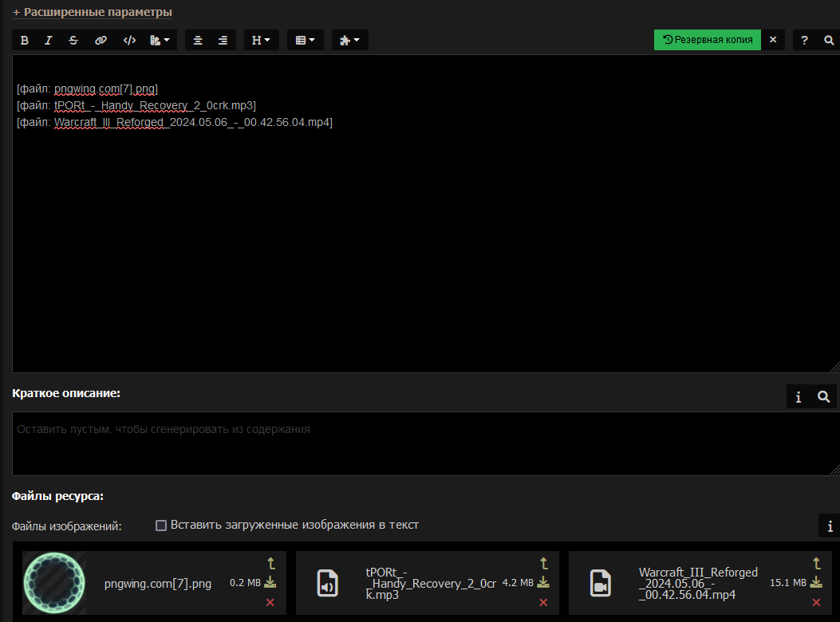Insert a hyperlink via the link icon
840x622 pixels.
(101, 40)
